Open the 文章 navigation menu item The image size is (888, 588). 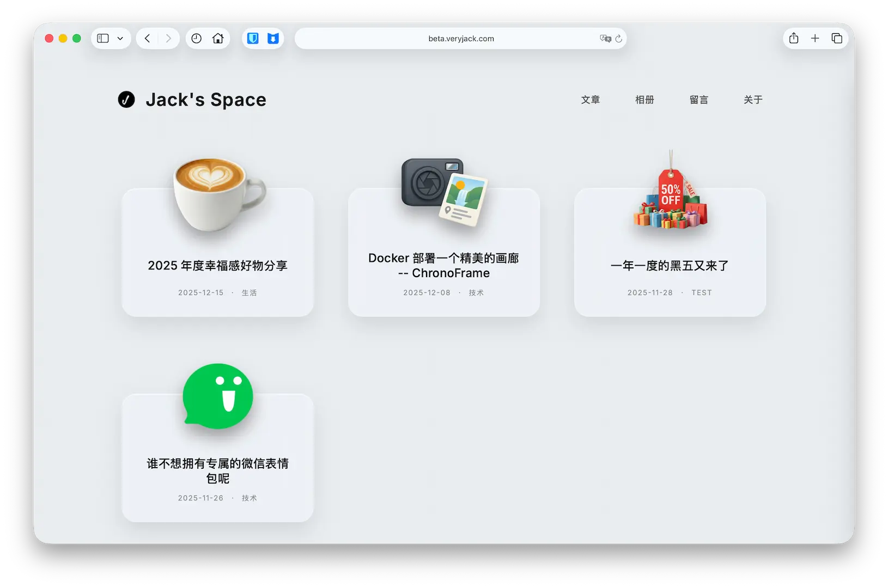pos(590,100)
